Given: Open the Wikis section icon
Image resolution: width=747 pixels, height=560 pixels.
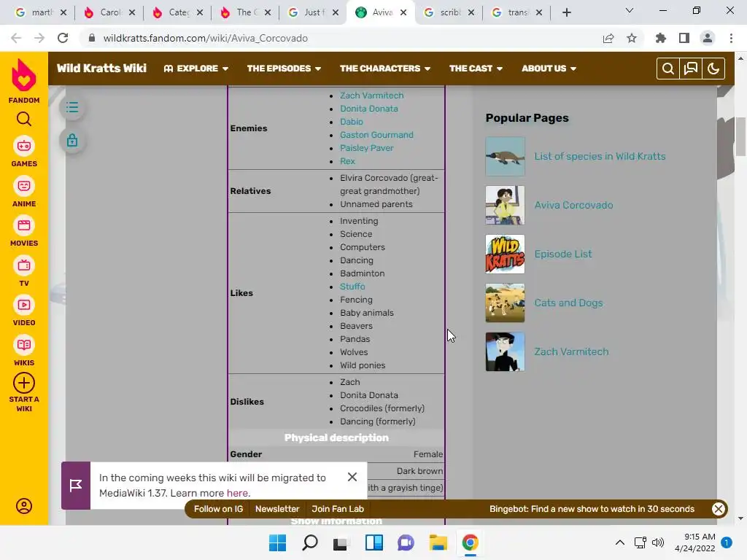Looking at the screenshot, I should [x=24, y=345].
